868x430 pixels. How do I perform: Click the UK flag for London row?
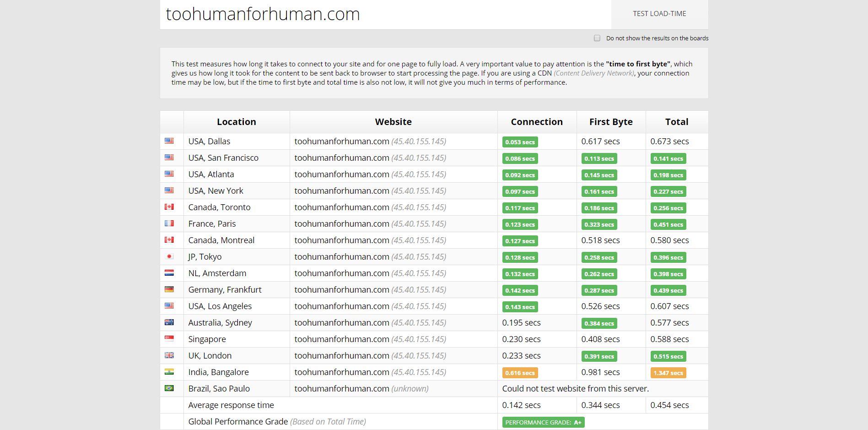tap(169, 355)
